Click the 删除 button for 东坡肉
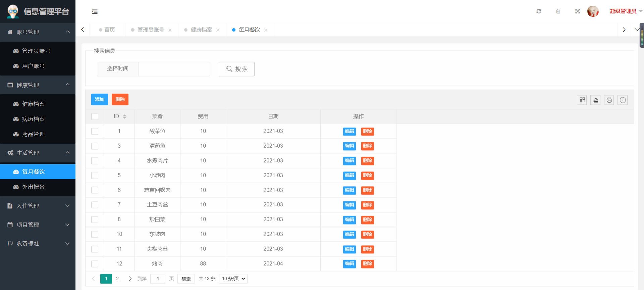Image resolution: width=644 pixels, height=290 pixels. (368, 234)
